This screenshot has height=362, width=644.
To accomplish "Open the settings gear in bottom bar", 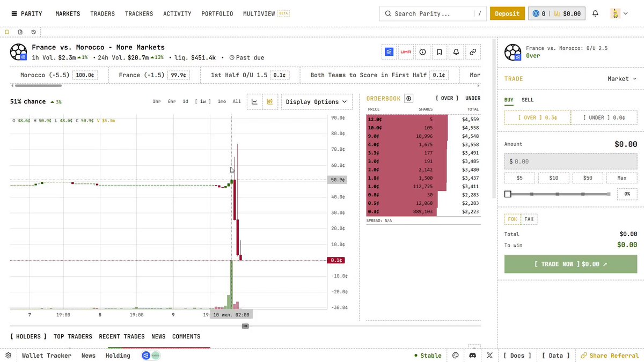I will coord(9,356).
